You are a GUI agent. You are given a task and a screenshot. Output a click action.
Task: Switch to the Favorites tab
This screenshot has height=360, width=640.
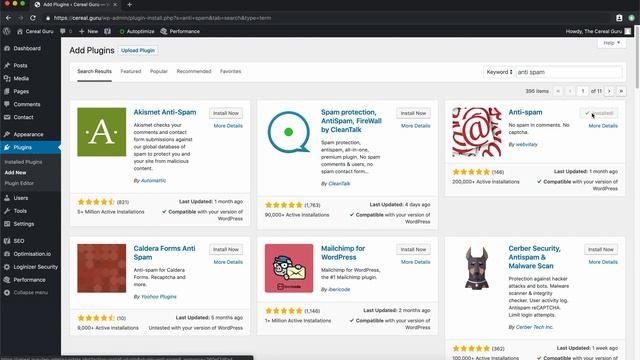pos(231,71)
